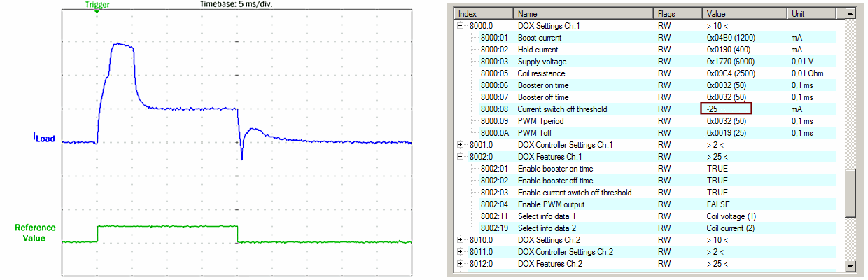Click the 8000:08 index cell

pos(493,109)
